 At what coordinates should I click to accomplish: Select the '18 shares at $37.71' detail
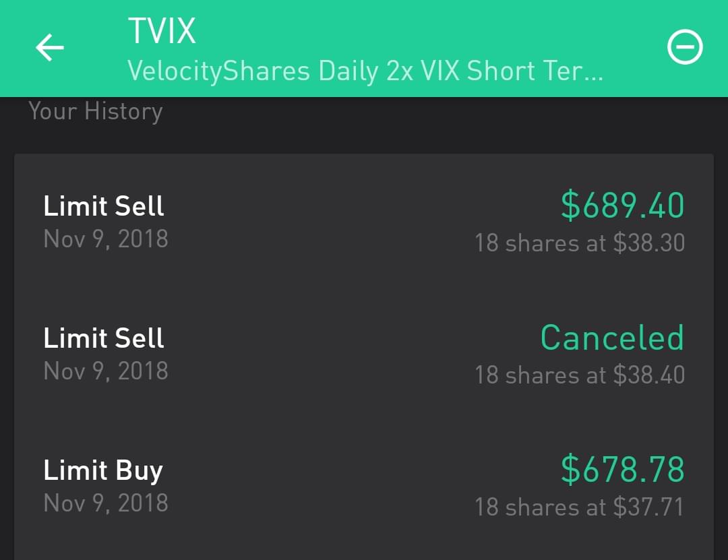click(579, 507)
